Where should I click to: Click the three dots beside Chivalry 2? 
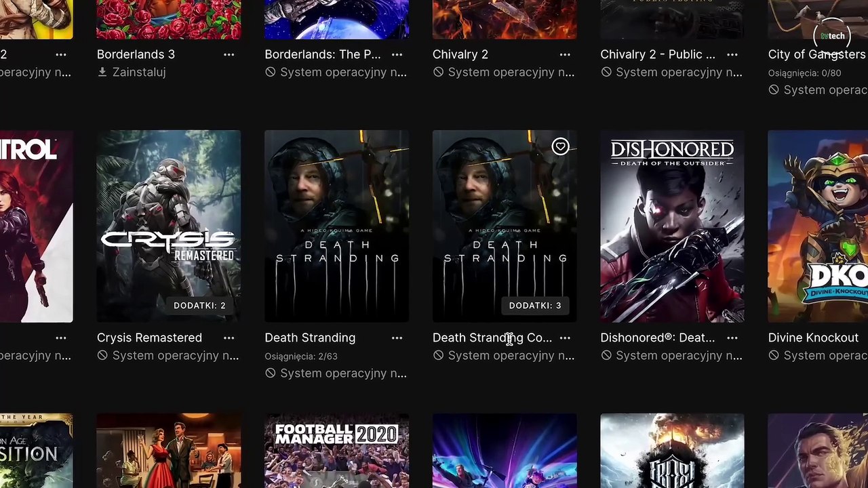pos(565,54)
